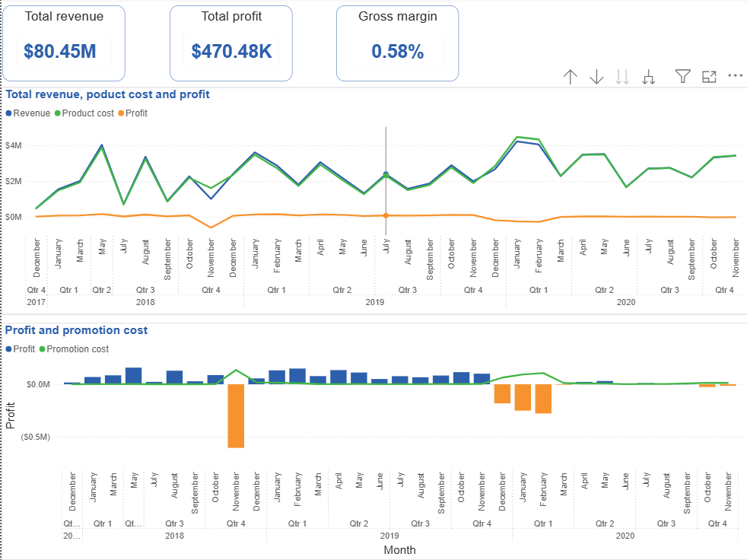This screenshot has width=747, height=560.
Task: Click the July 2019 marker on Revenue line
Action: (x=386, y=174)
